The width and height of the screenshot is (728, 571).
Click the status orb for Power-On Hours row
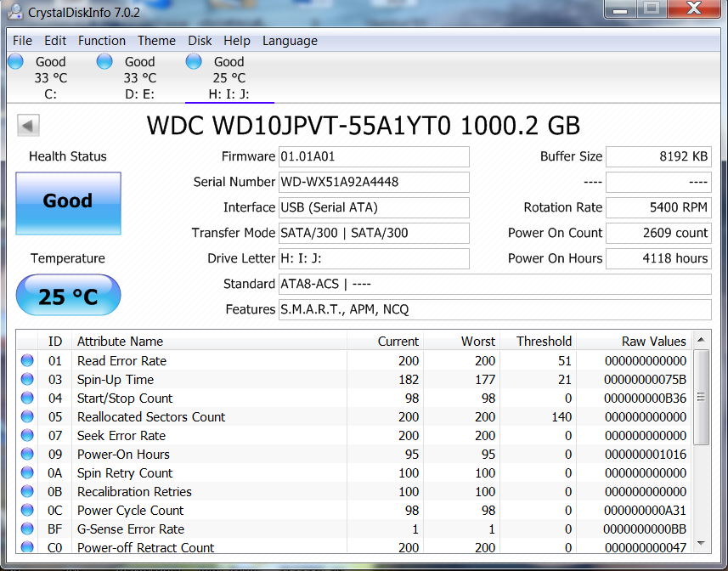[x=27, y=454]
